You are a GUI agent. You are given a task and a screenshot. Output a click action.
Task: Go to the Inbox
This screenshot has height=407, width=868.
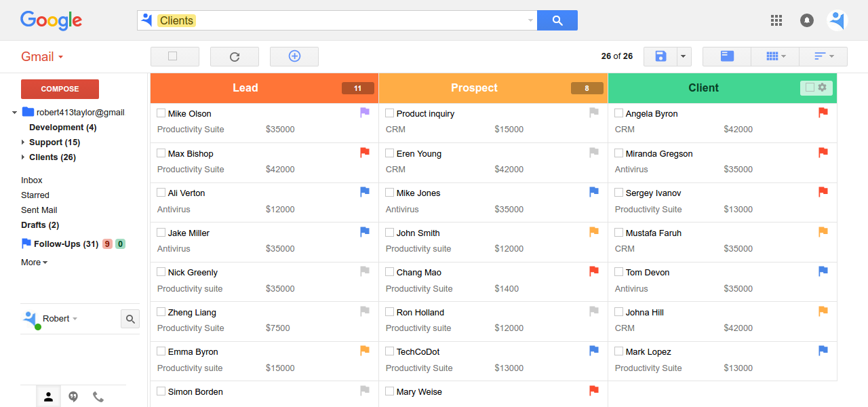(32, 180)
